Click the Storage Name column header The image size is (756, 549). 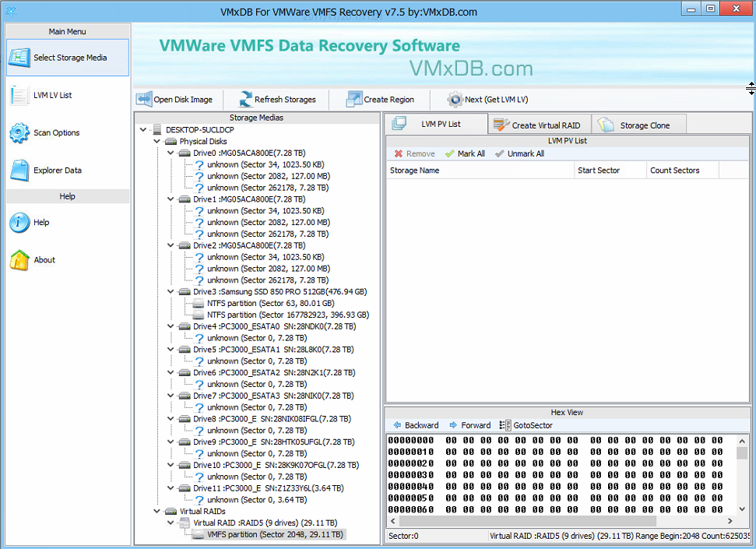pyautogui.click(x=480, y=171)
